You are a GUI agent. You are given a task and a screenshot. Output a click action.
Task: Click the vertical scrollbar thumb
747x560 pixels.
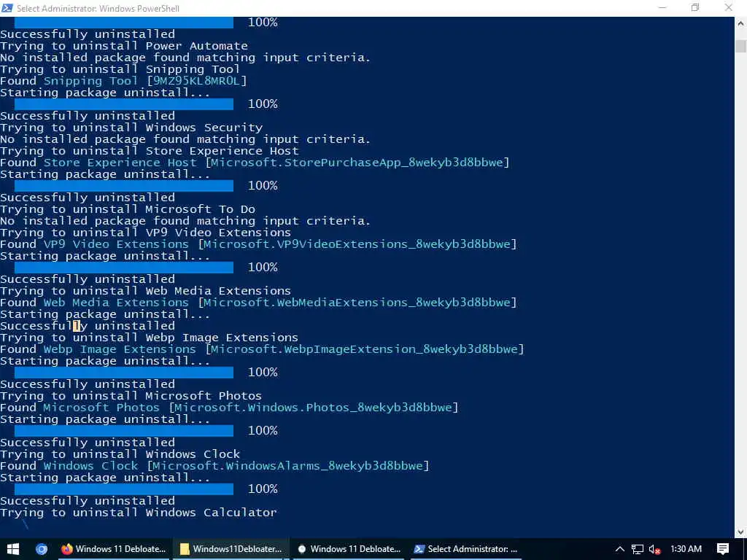pyautogui.click(x=740, y=46)
